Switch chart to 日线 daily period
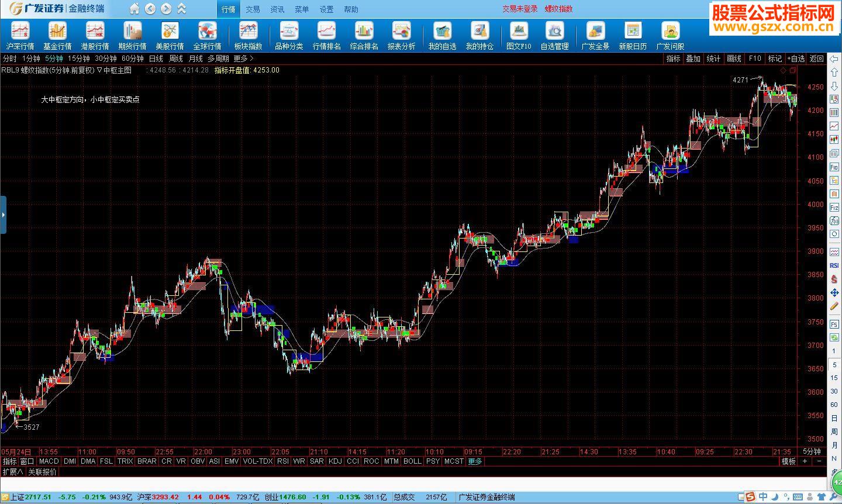The width and height of the screenshot is (842, 504). pyautogui.click(x=156, y=58)
